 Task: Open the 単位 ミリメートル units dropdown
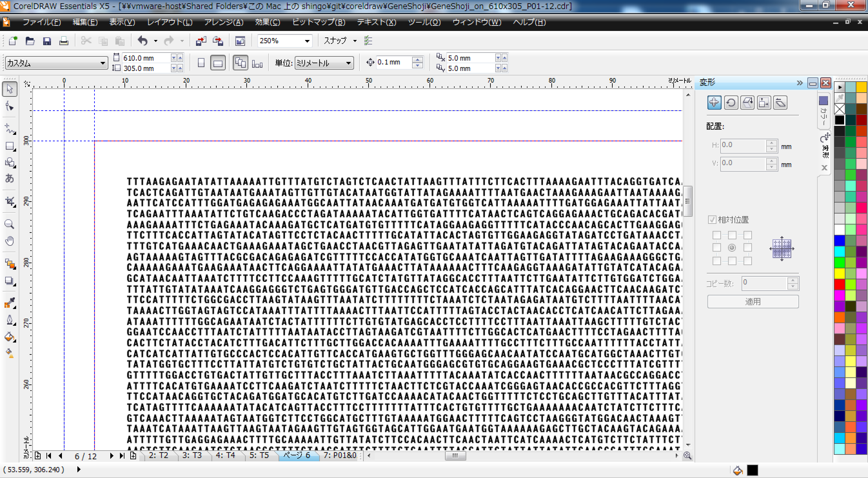(x=349, y=63)
